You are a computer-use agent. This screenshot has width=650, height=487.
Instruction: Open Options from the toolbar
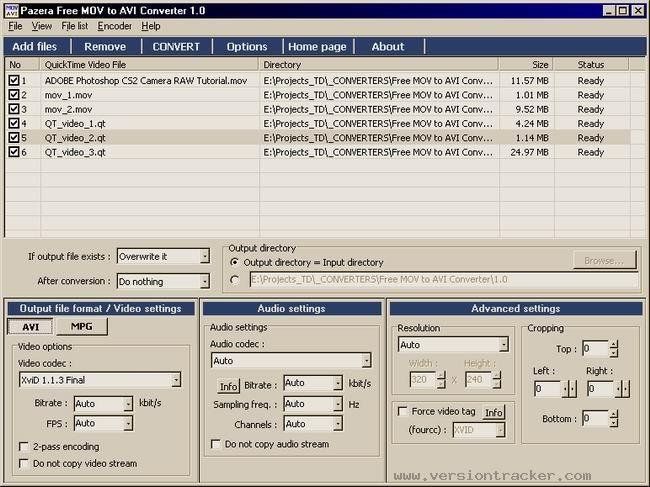click(x=247, y=46)
